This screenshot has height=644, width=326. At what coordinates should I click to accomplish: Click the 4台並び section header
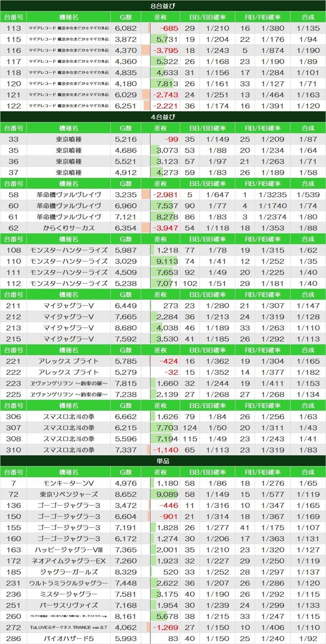pyautogui.click(x=163, y=117)
